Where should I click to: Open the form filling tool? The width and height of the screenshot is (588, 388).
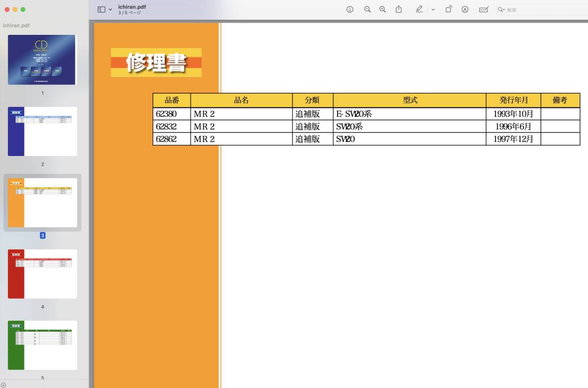coord(484,9)
